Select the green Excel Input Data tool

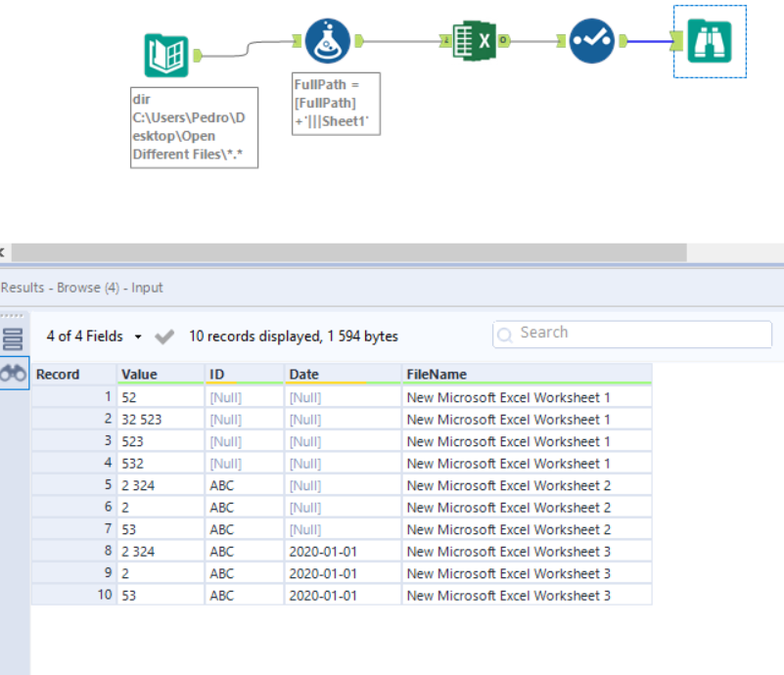pyautogui.click(x=475, y=39)
